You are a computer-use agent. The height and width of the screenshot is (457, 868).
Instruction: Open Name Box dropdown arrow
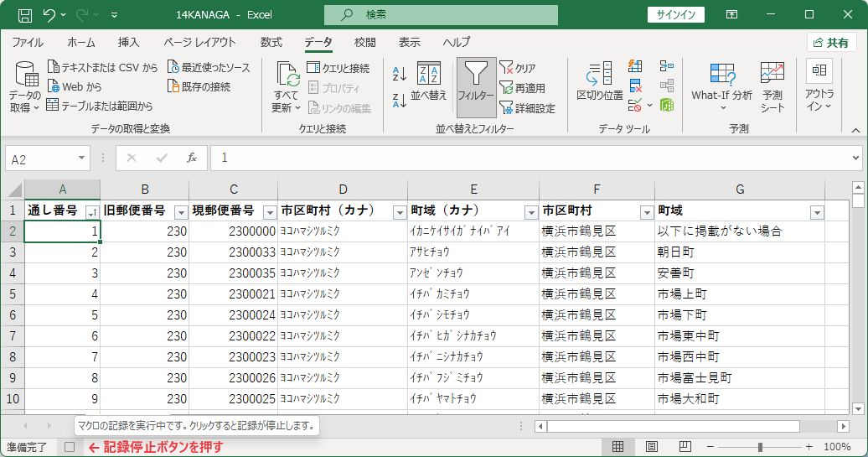(82, 158)
